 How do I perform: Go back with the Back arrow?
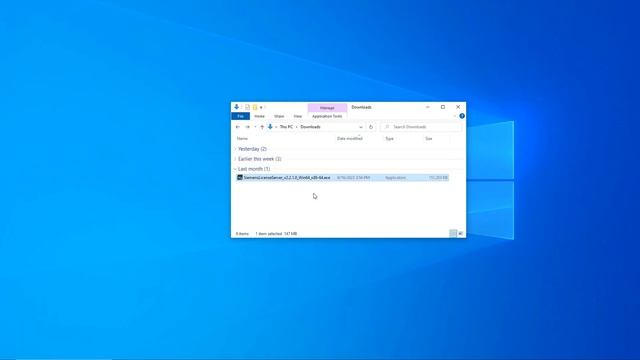click(x=238, y=127)
